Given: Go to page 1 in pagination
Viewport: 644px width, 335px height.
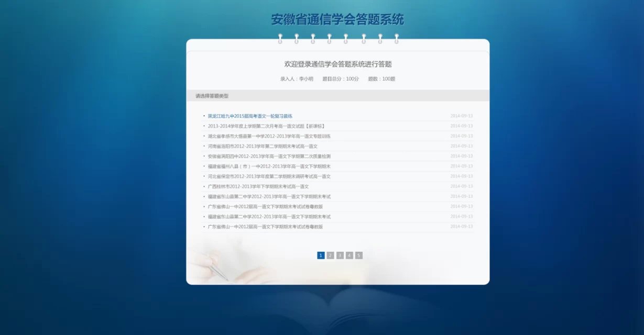Looking at the screenshot, I should tap(321, 255).
